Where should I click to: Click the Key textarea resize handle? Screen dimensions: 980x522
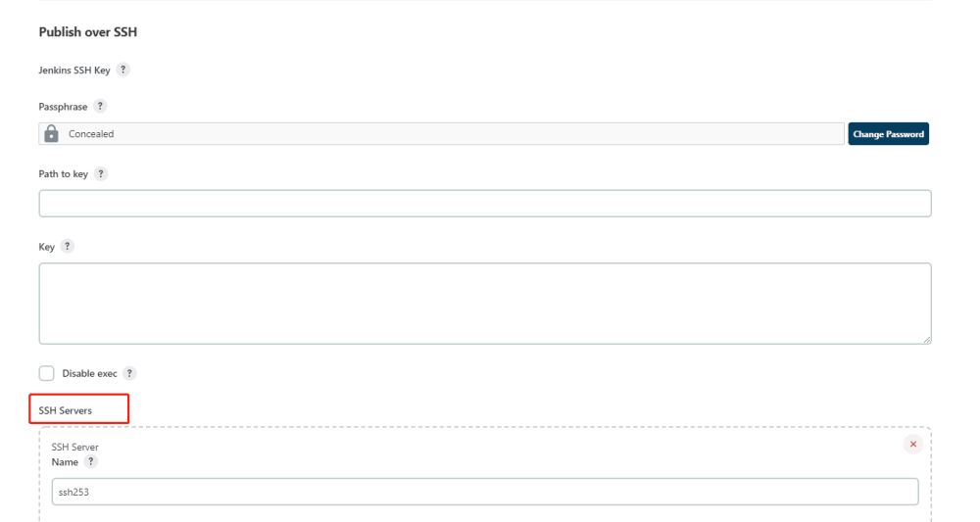click(x=927, y=340)
